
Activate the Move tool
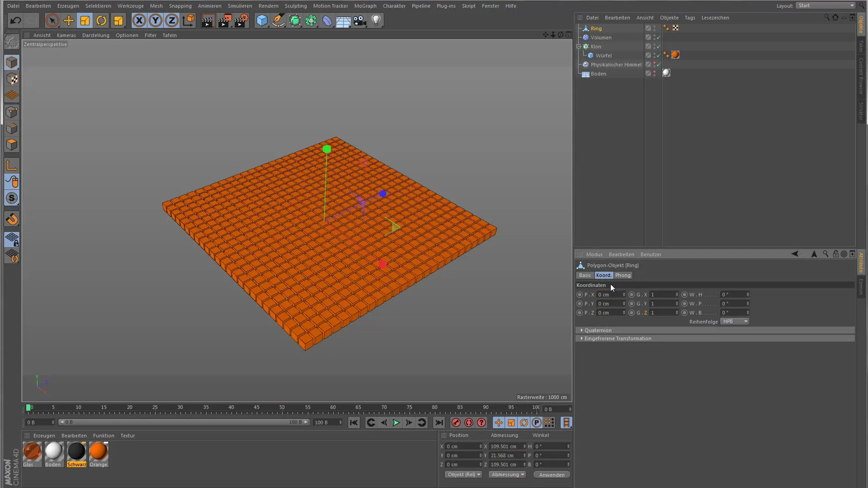pos(69,20)
